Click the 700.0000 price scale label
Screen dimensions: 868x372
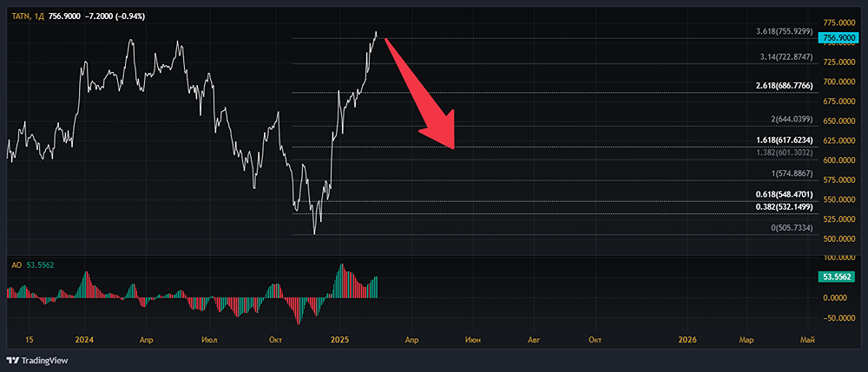click(838, 82)
